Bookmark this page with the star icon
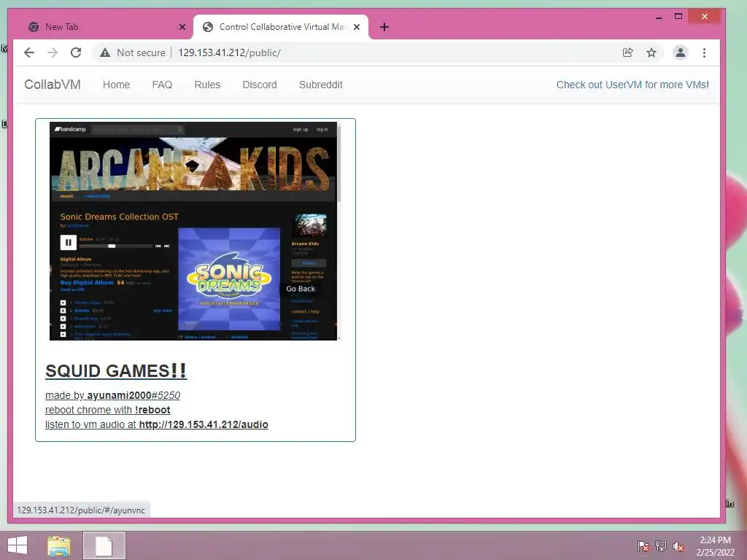The image size is (747, 560). (651, 52)
